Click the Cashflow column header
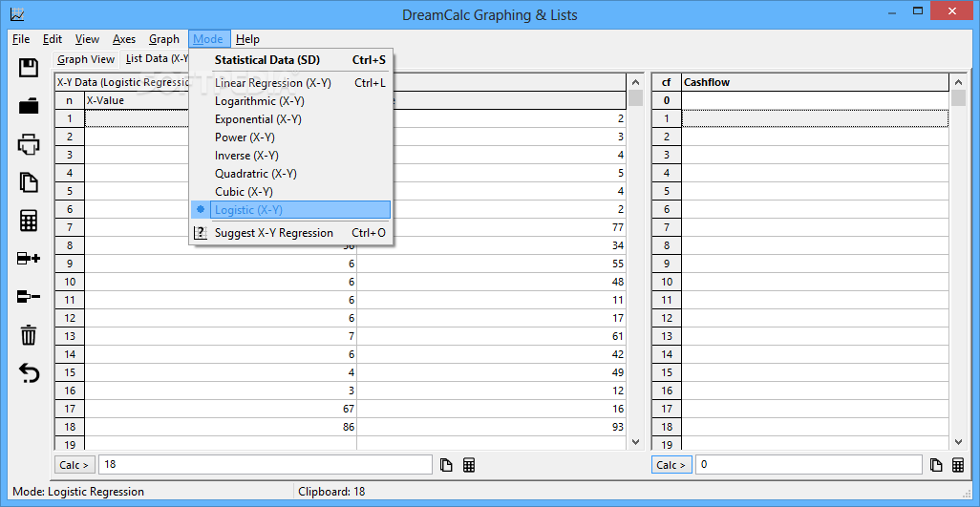This screenshot has width=980, height=507. [815, 82]
